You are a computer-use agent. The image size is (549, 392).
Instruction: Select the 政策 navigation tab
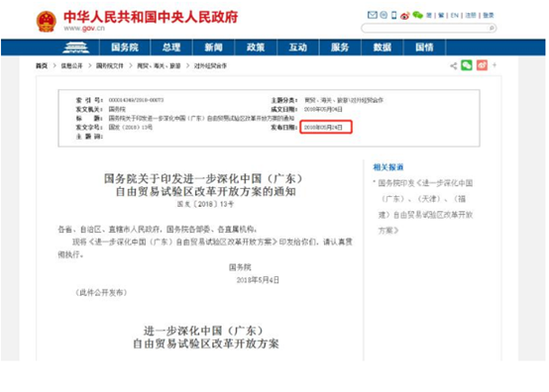point(256,48)
